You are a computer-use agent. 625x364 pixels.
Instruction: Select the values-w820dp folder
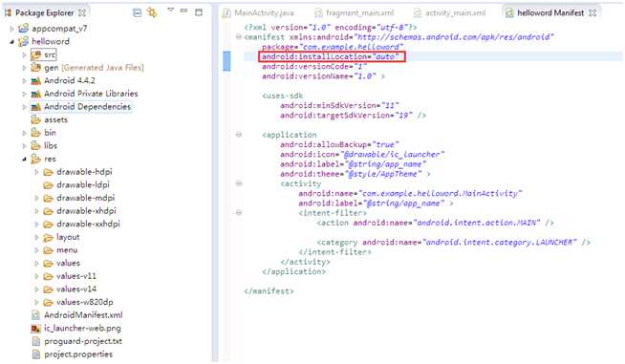[x=84, y=302]
